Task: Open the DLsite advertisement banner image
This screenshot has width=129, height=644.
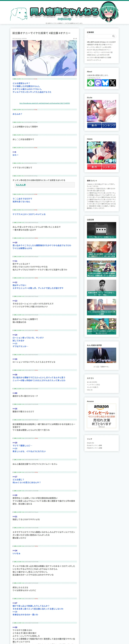Action: [101, 111]
